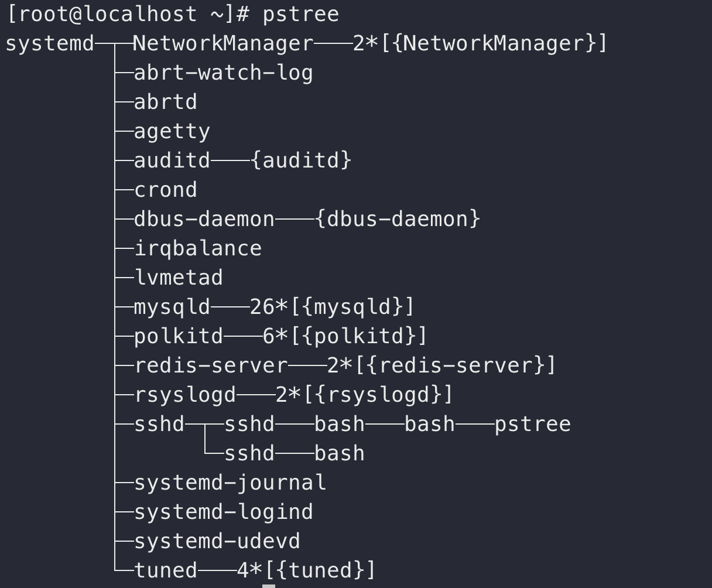Select the irqbalance process entry
Viewport: 712px width, 588px height.
click(x=197, y=248)
